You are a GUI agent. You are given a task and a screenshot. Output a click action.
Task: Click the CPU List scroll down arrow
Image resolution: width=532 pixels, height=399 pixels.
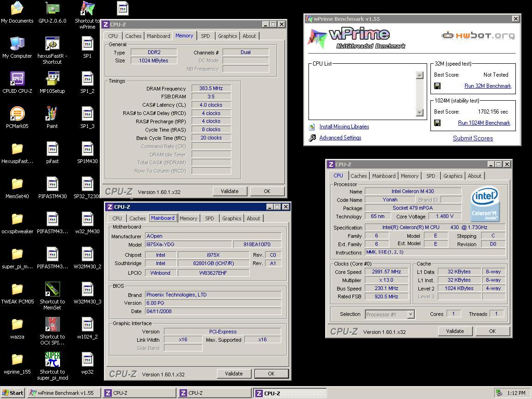coord(420,112)
